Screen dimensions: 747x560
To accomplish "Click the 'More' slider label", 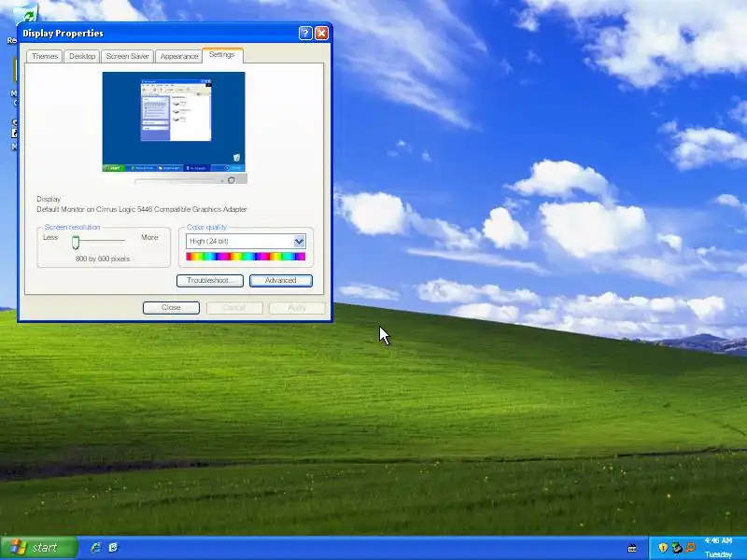I will click(149, 237).
